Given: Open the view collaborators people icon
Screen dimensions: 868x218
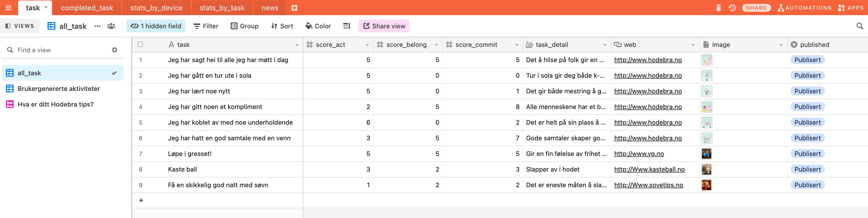Looking at the screenshot, I should tap(111, 26).
